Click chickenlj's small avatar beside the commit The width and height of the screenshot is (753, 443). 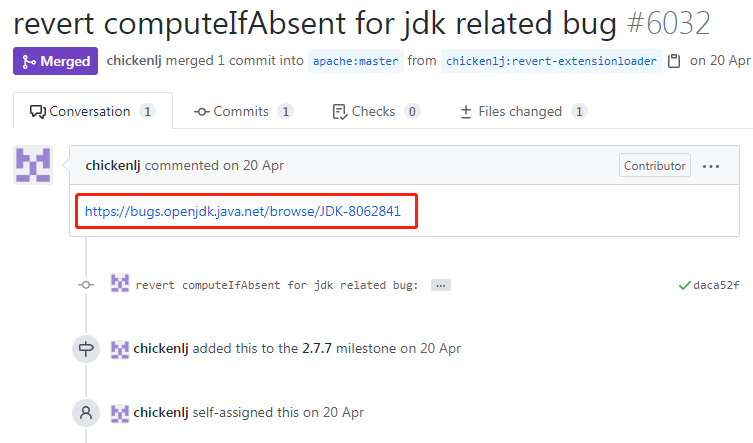pyautogui.click(x=120, y=283)
